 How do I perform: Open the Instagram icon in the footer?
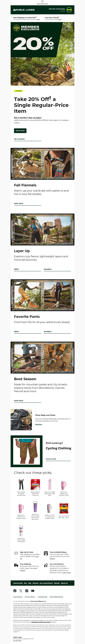coord(27,591)
